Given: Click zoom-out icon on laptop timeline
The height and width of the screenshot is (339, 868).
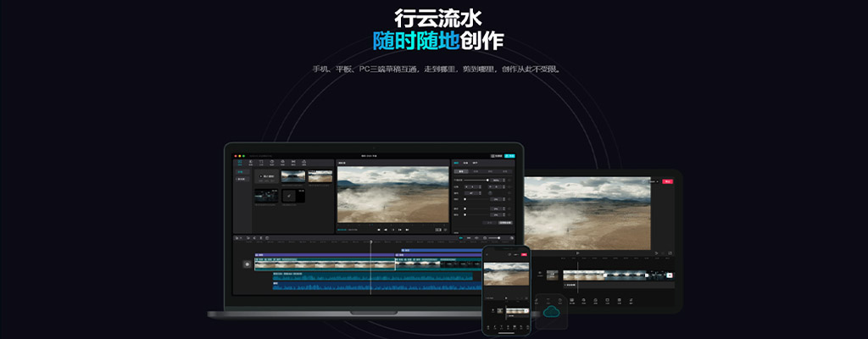Looking at the screenshot, I should 485,237.
